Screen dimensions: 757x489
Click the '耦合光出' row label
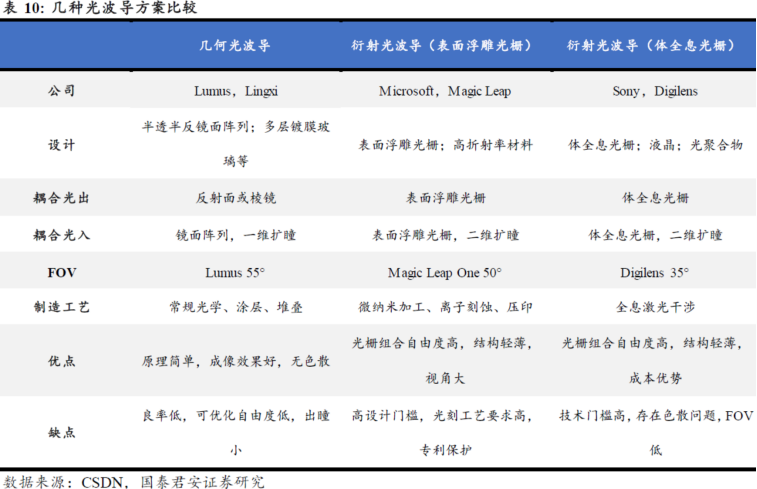(x=61, y=198)
